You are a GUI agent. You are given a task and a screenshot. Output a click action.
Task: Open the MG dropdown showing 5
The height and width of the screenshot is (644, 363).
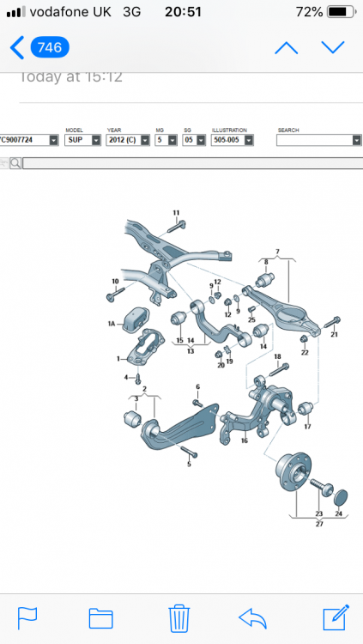pyautogui.click(x=166, y=140)
